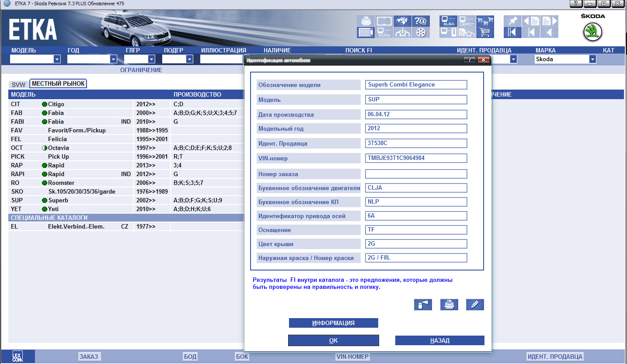
Task: Click БОД in the bottom bar
Action: tap(190, 357)
